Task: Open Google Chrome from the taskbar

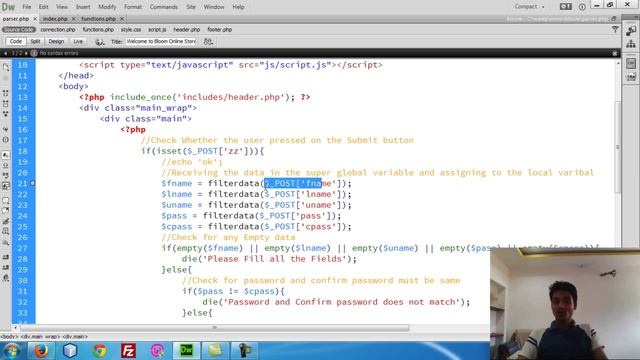Action: [x=99, y=351]
